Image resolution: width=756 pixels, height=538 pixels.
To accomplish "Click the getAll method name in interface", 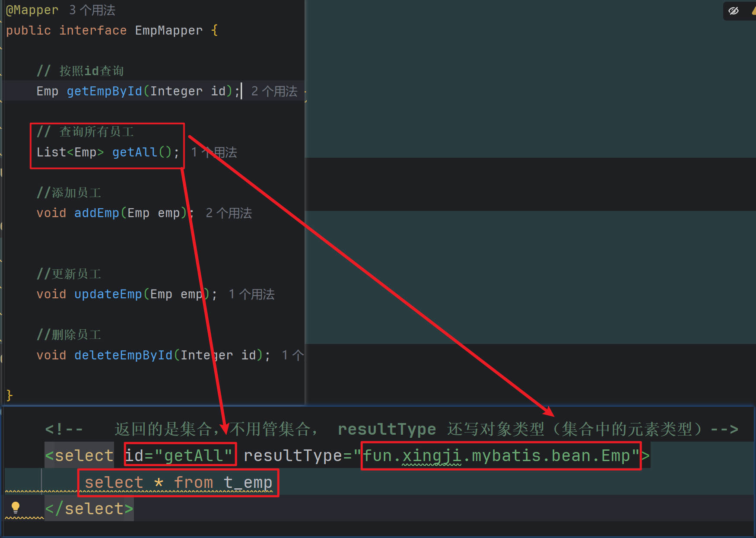I will click(134, 152).
